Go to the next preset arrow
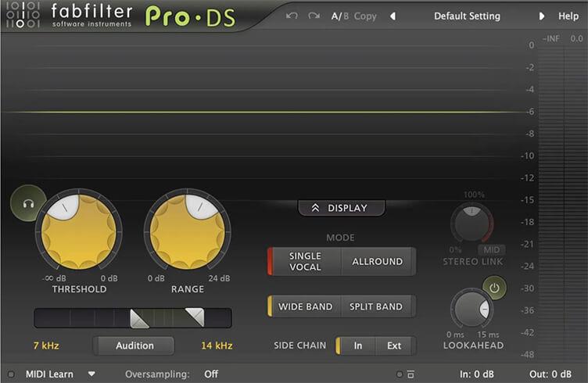 [541, 16]
